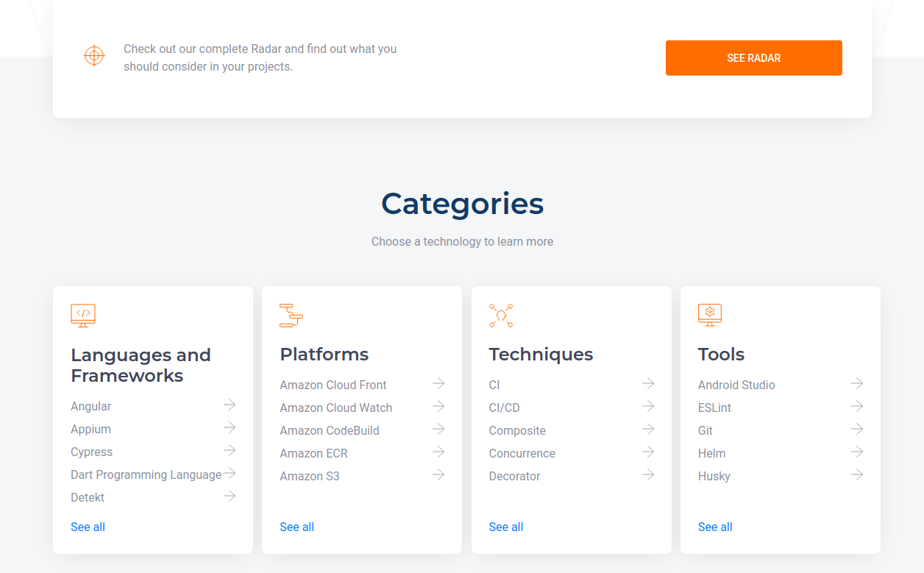Image resolution: width=924 pixels, height=573 pixels.
Task: Select the Cypress technology link
Action: point(92,452)
